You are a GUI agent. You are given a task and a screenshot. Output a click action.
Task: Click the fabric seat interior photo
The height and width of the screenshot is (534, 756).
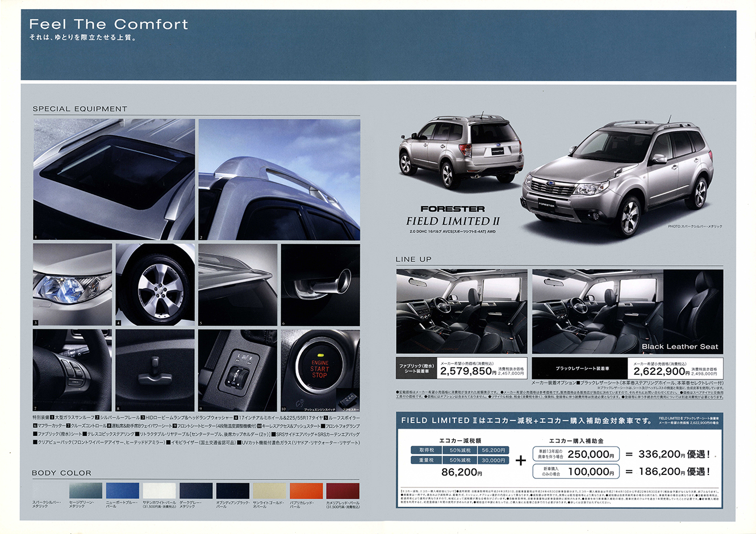coord(462,311)
